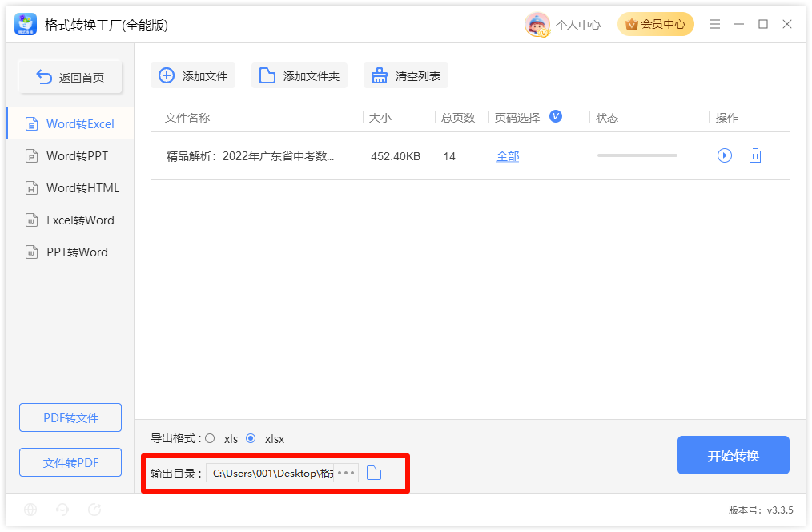Click the 452.40KB file size
The height and width of the screenshot is (532, 812).
pyautogui.click(x=396, y=156)
